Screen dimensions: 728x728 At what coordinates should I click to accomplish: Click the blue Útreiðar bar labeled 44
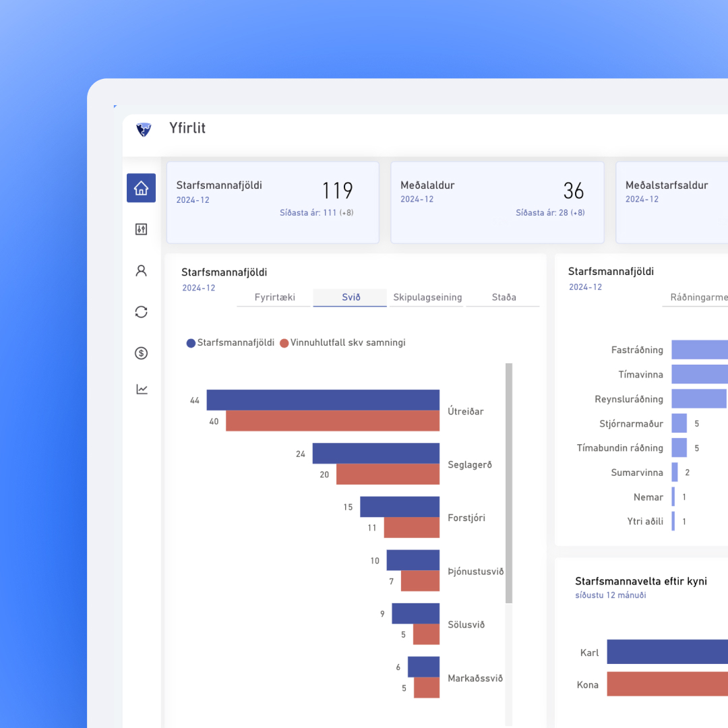coord(323,400)
